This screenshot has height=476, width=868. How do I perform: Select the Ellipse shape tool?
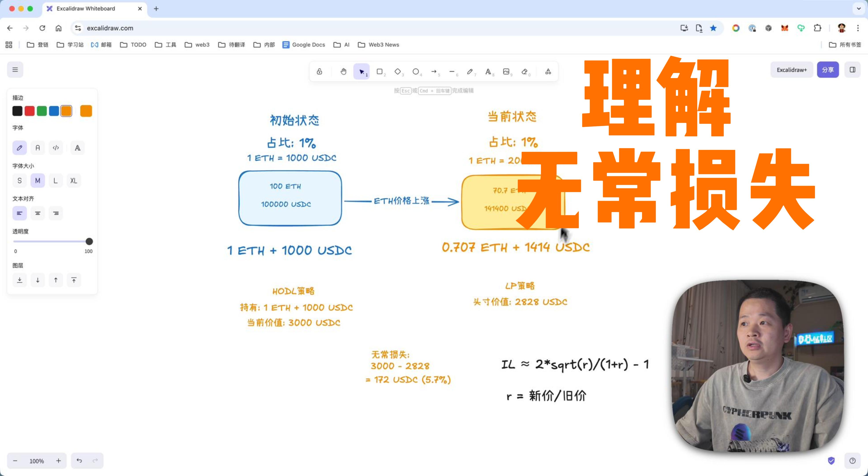[416, 71]
